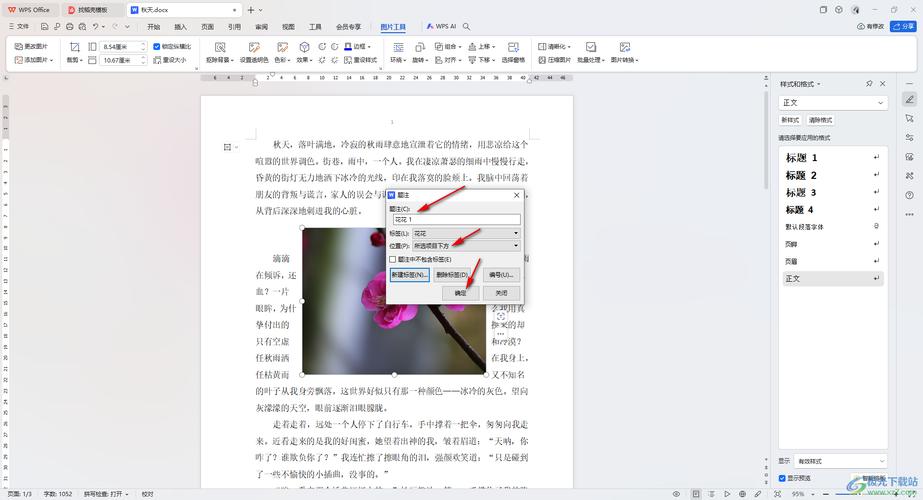Click the Batch Process (批量处理) icon
The height and width of the screenshot is (500, 923).
(590, 47)
